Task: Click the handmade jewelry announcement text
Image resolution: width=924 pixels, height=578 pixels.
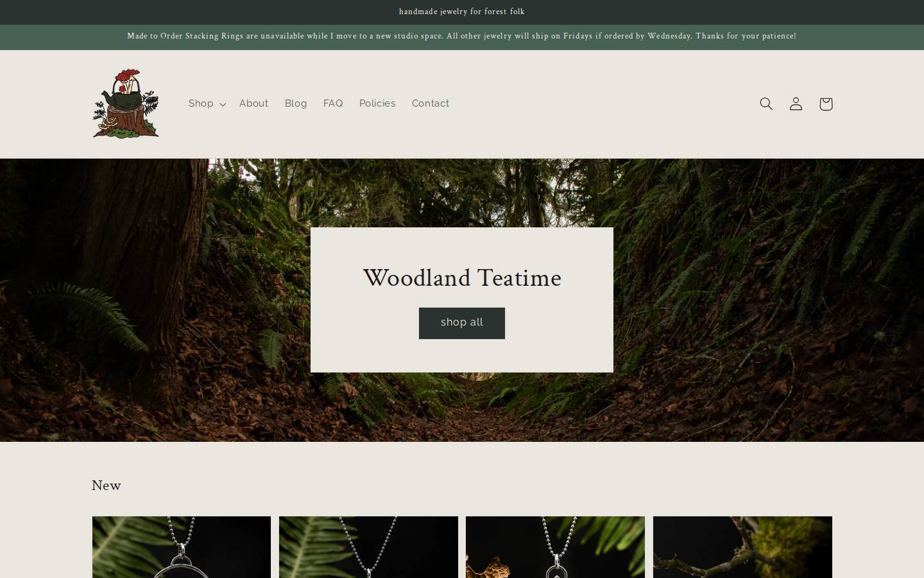Action: [462, 12]
